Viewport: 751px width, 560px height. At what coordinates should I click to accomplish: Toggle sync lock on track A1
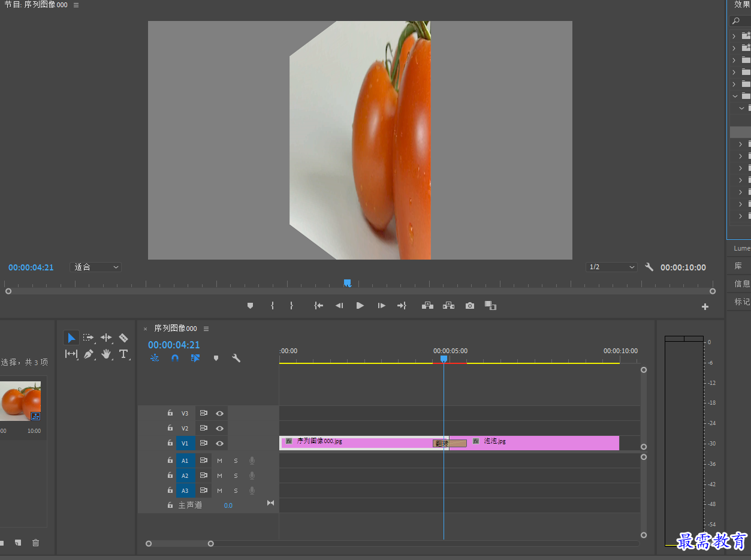coord(204,460)
